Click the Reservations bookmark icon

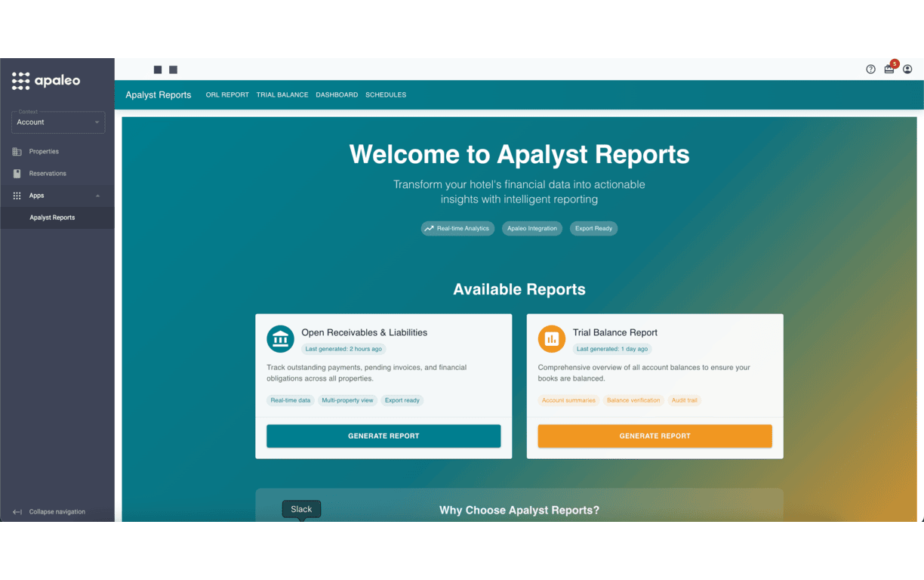pos(17,174)
